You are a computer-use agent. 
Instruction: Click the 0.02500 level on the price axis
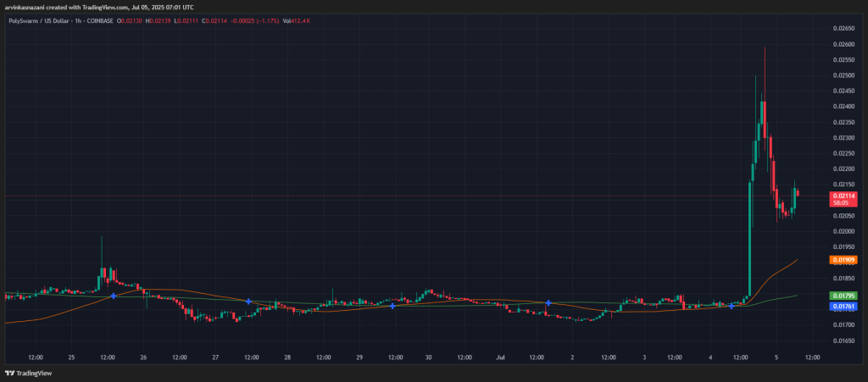(843, 75)
